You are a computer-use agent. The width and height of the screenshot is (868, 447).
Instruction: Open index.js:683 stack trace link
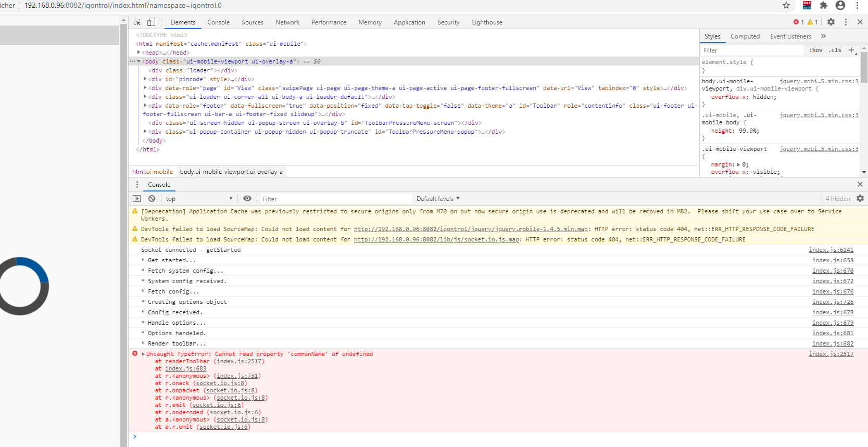click(185, 368)
